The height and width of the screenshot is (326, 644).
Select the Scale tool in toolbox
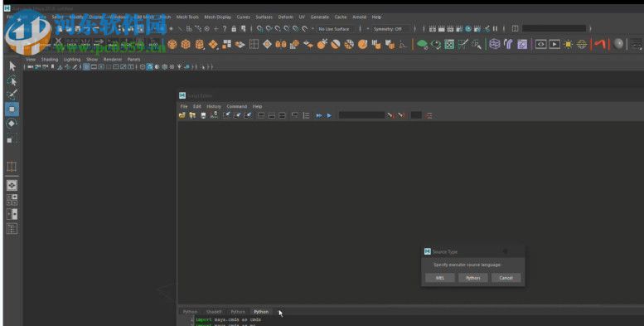click(12, 139)
